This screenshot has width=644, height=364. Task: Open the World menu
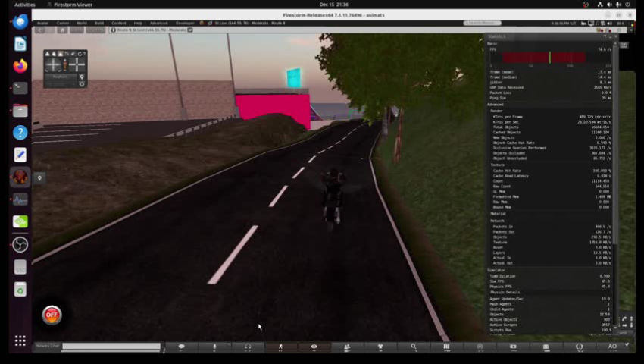(x=82, y=23)
